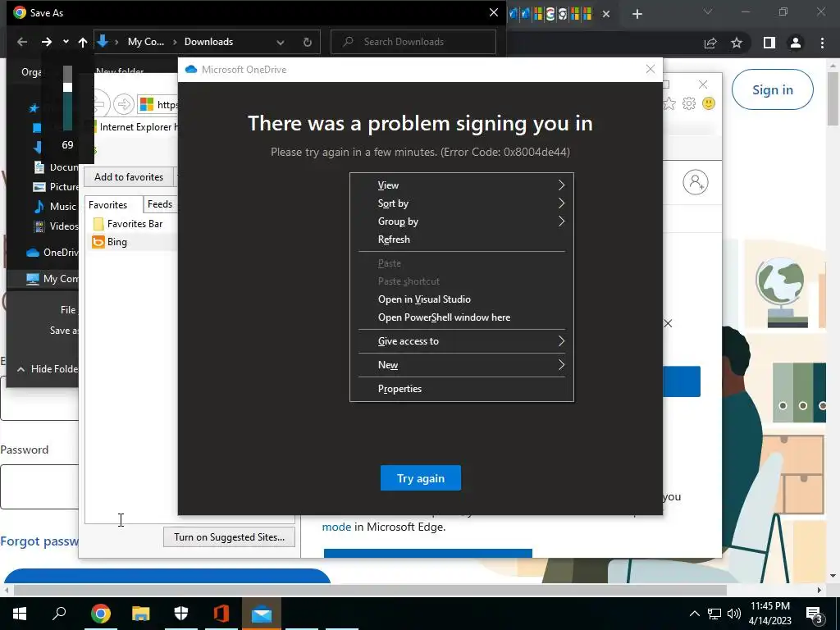The width and height of the screenshot is (840, 630).
Task: Expand the New submenu arrow
Action: coord(561,365)
